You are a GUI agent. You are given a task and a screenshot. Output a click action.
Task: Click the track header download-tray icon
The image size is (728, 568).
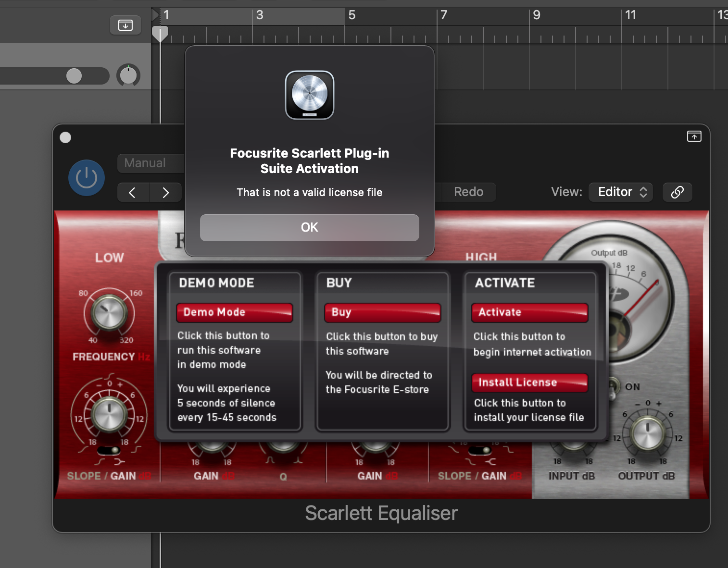(126, 25)
